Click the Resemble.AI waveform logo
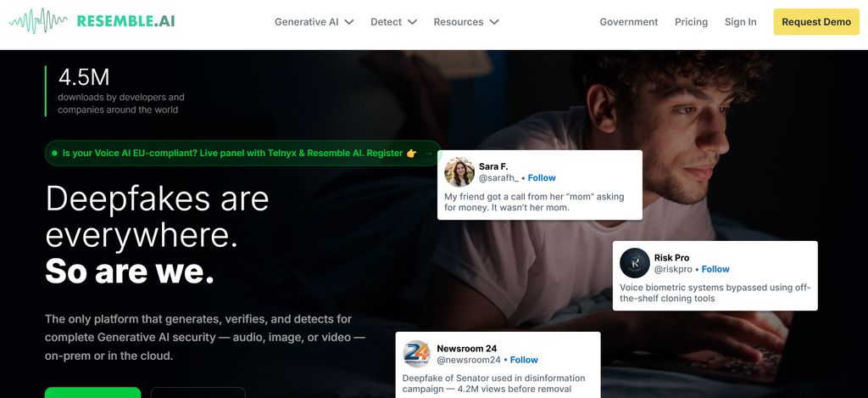This screenshot has height=398, width=868. coord(39,21)
